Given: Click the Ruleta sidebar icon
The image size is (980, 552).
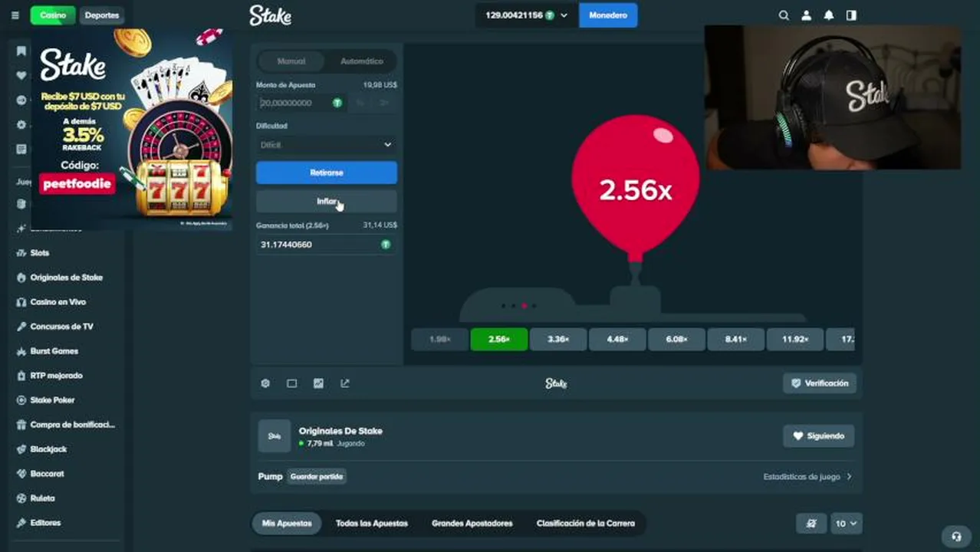Looking at the screenshot, I should point(21,498).
